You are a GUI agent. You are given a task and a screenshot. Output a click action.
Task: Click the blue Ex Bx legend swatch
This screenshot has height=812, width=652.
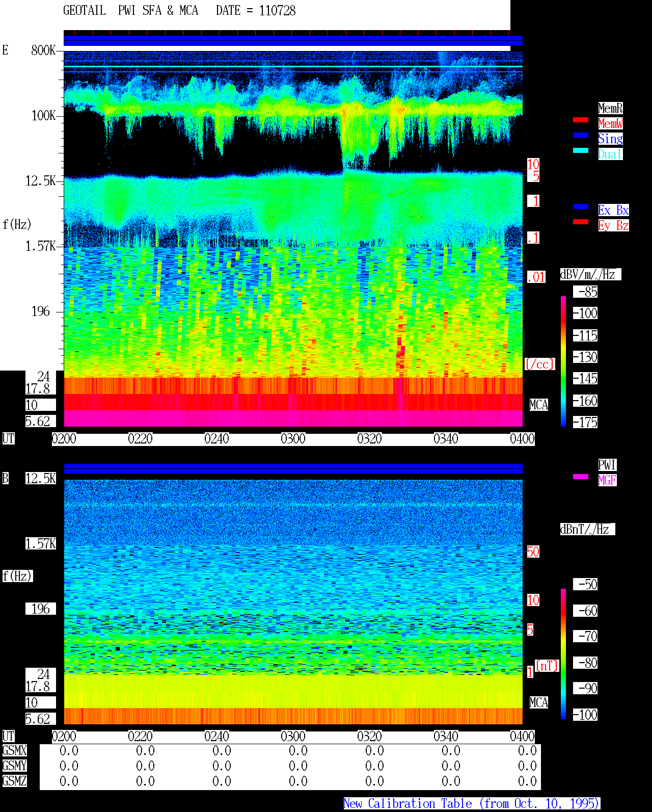click(581, 206)
